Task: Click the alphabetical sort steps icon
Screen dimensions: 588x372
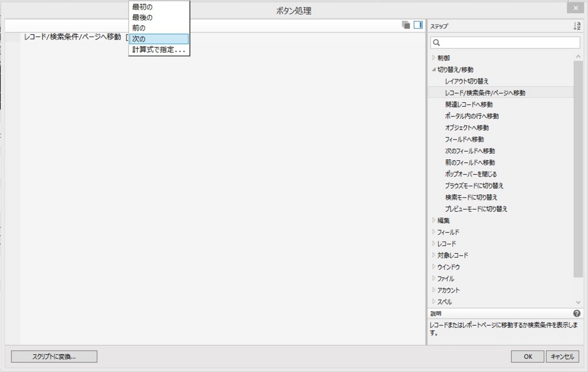Action: (577, 26)
